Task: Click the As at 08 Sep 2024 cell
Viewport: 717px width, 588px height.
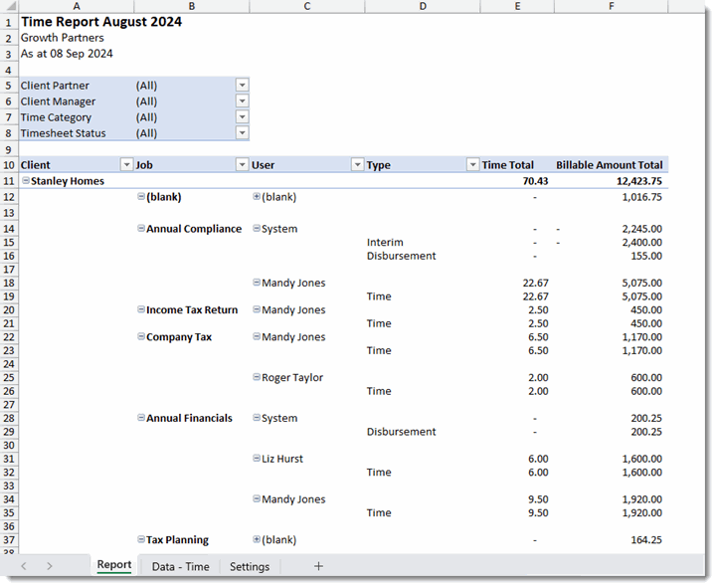Action: point(67,54)
